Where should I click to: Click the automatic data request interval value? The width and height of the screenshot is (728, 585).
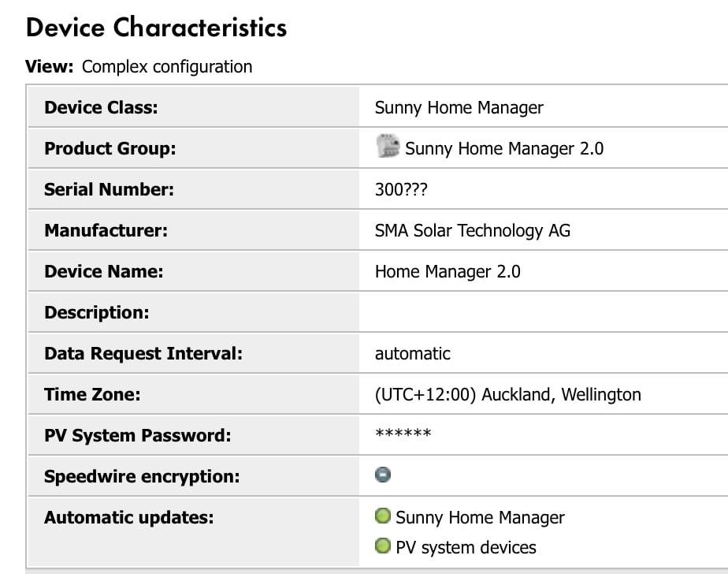click(x=413, y=354)
